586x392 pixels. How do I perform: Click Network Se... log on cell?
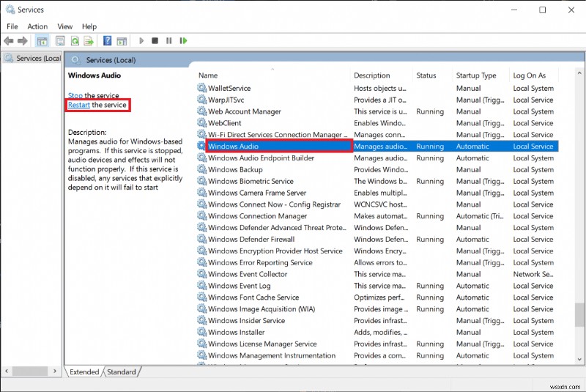pyautogui.click(x=533, y=274)
